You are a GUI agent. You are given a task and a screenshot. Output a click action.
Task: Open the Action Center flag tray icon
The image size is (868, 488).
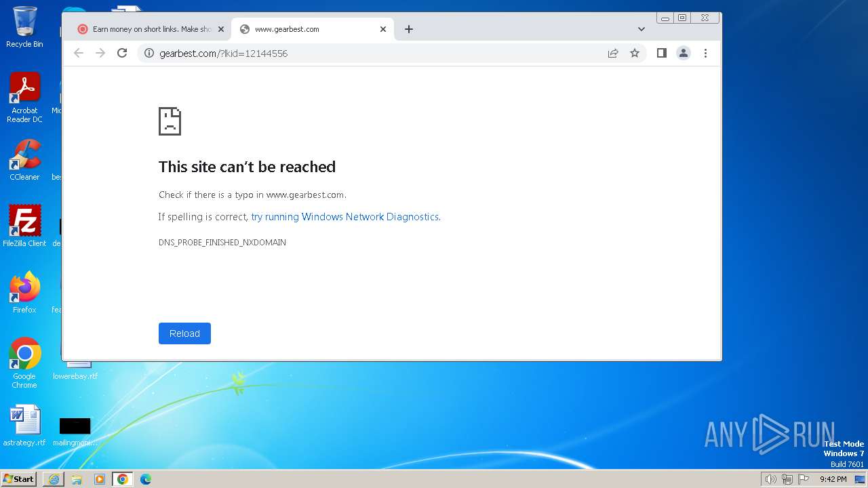tap(804, 479)
